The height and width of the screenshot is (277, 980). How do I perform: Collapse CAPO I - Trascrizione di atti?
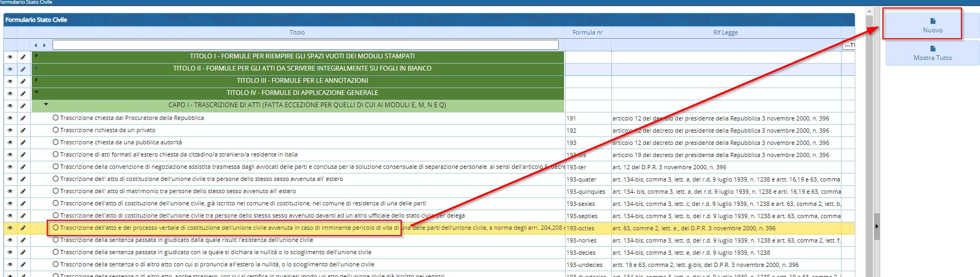coord(46,105)
